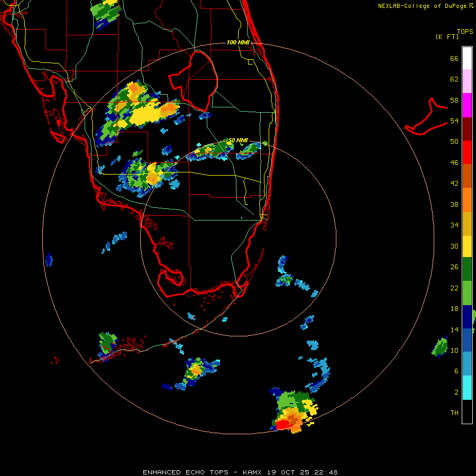Click the 10 legend value

pyautogui.click(x=454, y=350)
